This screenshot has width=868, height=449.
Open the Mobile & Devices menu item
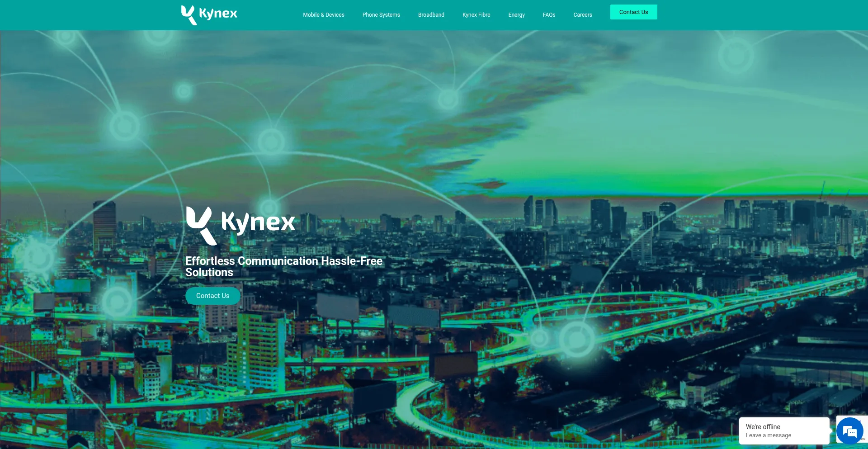(324, 15)
